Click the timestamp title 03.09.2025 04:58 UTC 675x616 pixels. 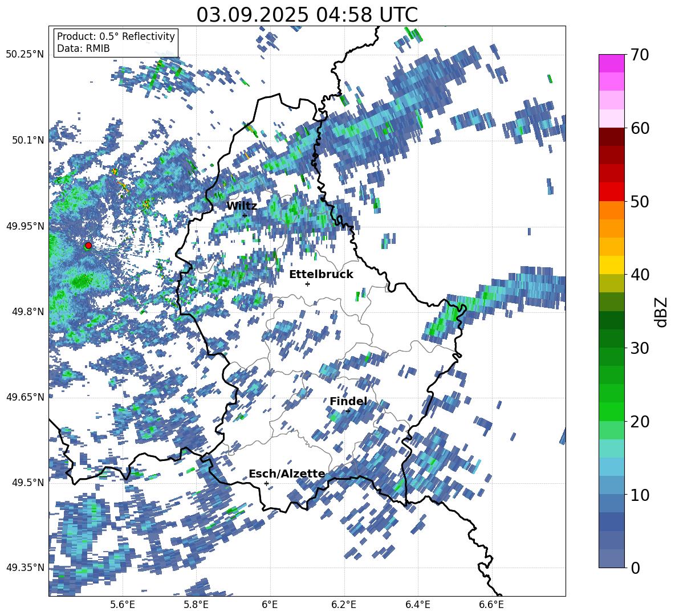[307, 15]
